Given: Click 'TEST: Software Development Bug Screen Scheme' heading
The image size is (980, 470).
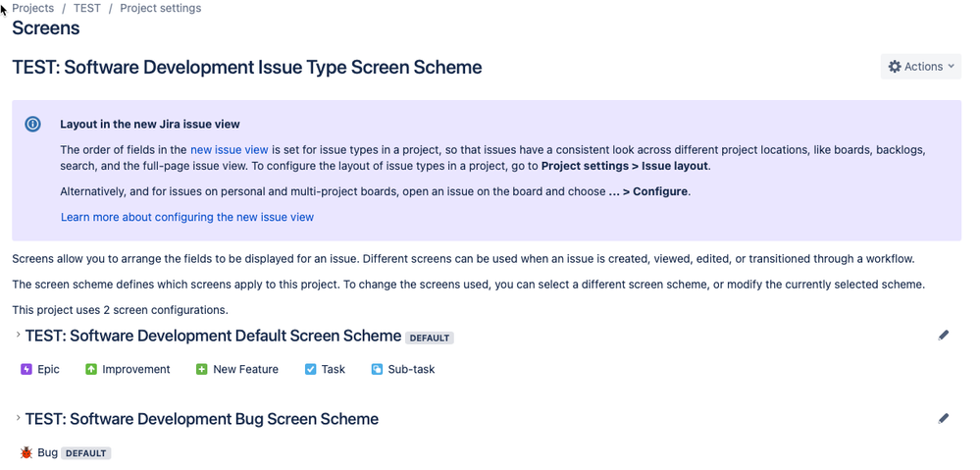Looking at the screenshot, I should 202,418.
